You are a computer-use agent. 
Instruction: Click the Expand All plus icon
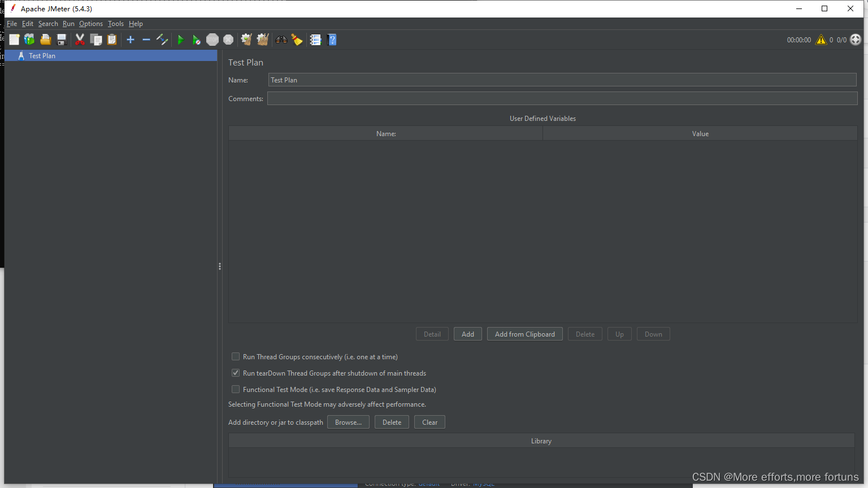click(131, 40)
